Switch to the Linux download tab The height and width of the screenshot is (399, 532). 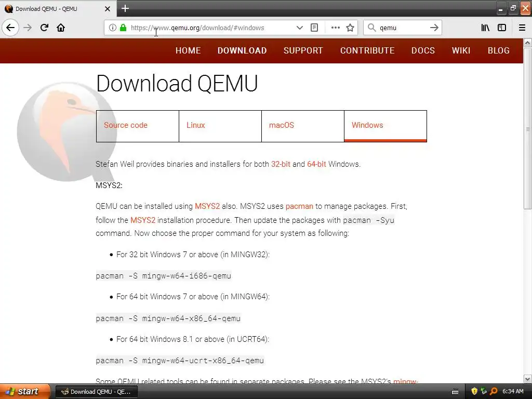coord(220,126)
